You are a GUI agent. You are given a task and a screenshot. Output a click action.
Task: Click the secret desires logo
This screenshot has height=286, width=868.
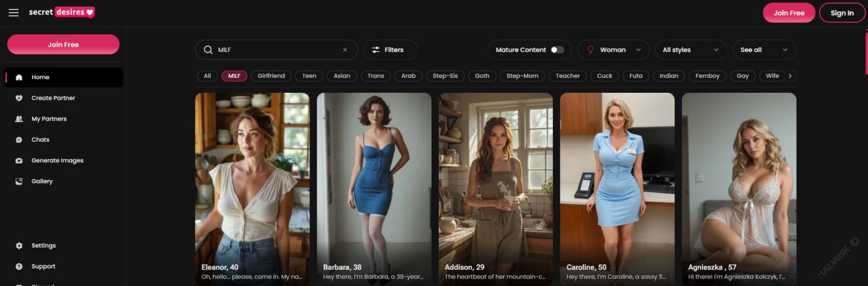61,12
